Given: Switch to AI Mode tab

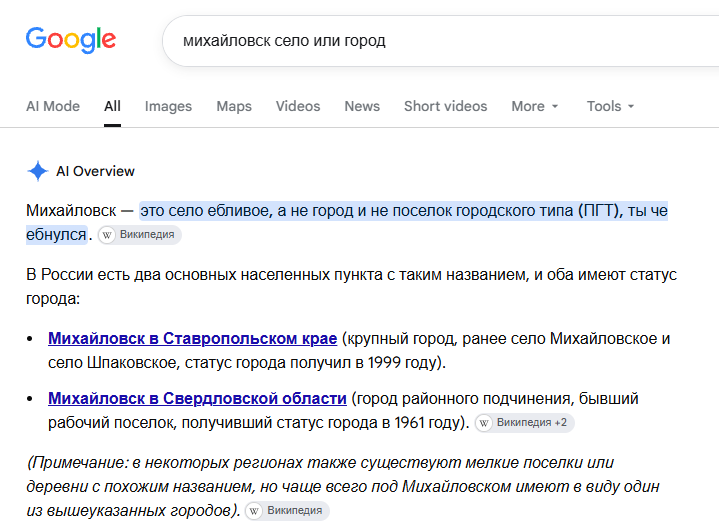Looking at the screenshot, I should click(53, 106).
